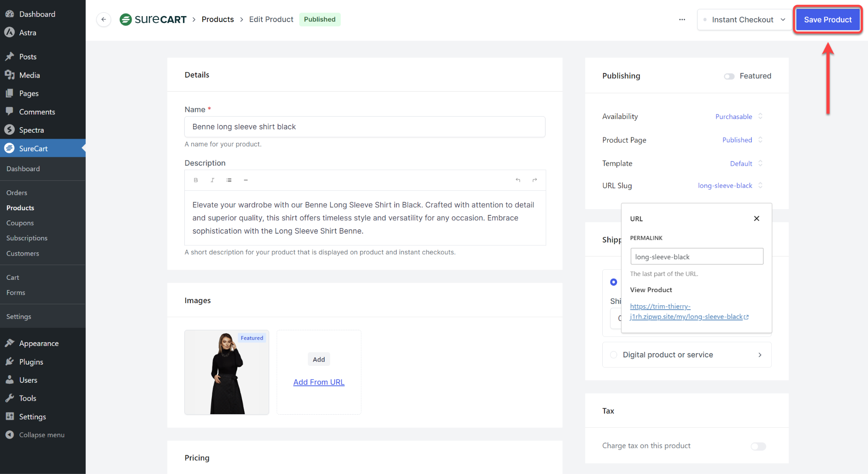Screen dimensions: 868x474
Task: Open the Products menu item in breadcrumb
Action: tap(217, 19)
